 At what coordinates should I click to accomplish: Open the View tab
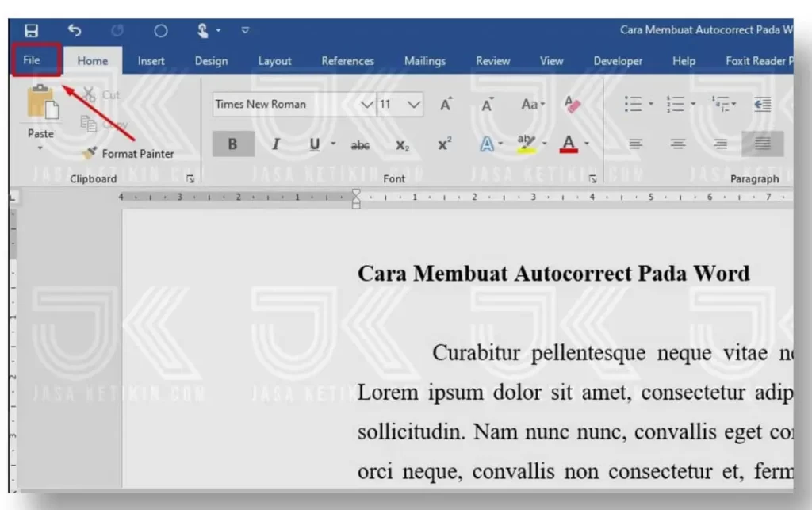click(552, 61)
